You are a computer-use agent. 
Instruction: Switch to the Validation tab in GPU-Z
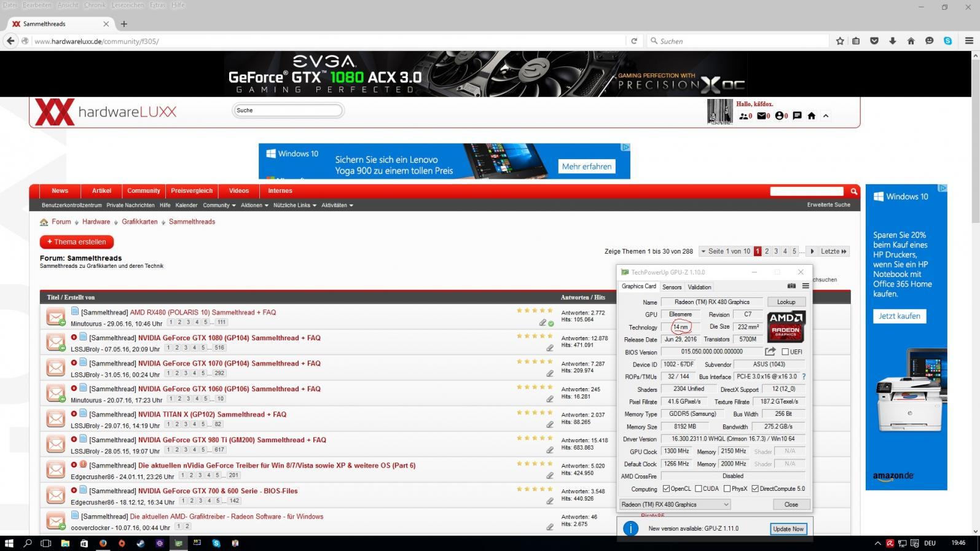[x=699, y=287]
